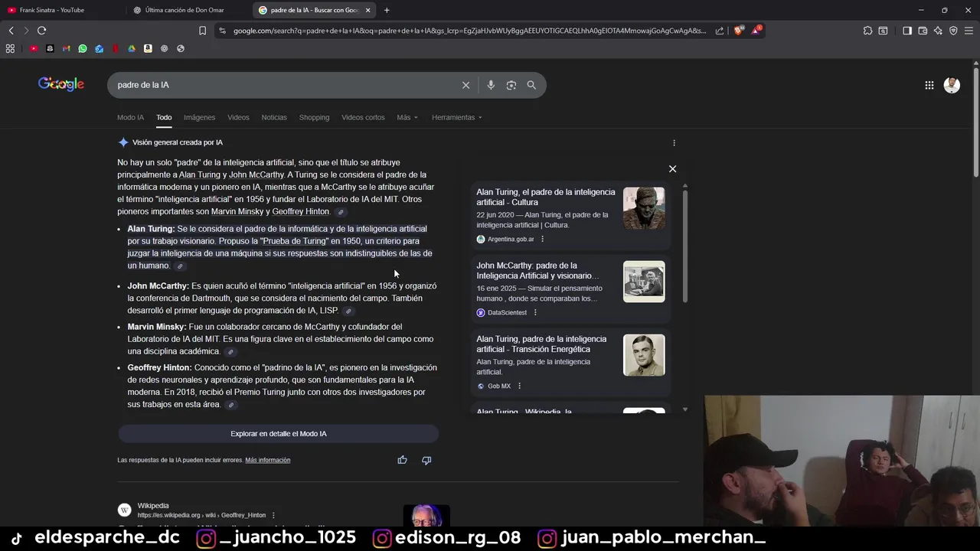
Task: Give thumbs up to AI overview
Action: pos(402,460)
